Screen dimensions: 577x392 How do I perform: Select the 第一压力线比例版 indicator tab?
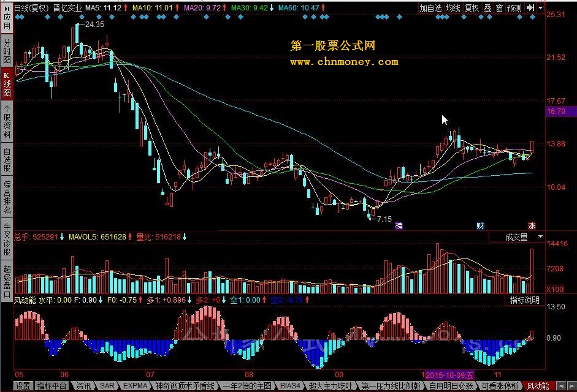point(391,386)
